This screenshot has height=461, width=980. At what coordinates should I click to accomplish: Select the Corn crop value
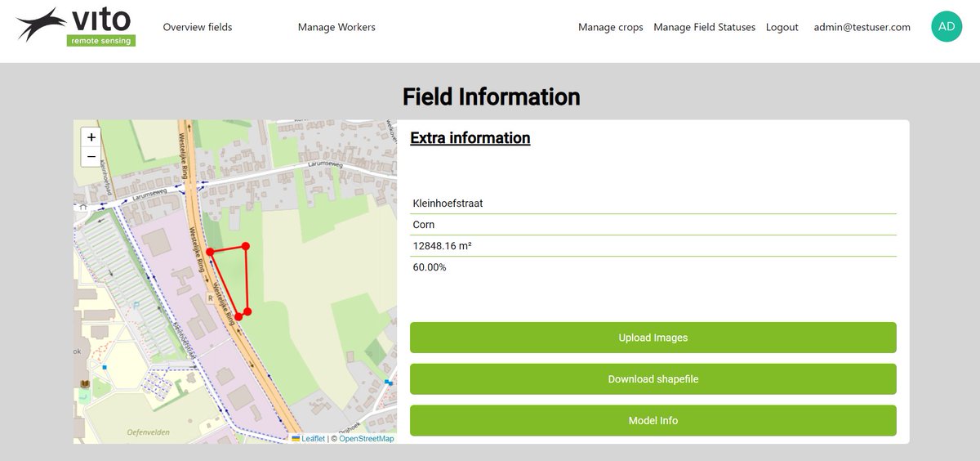424,225
